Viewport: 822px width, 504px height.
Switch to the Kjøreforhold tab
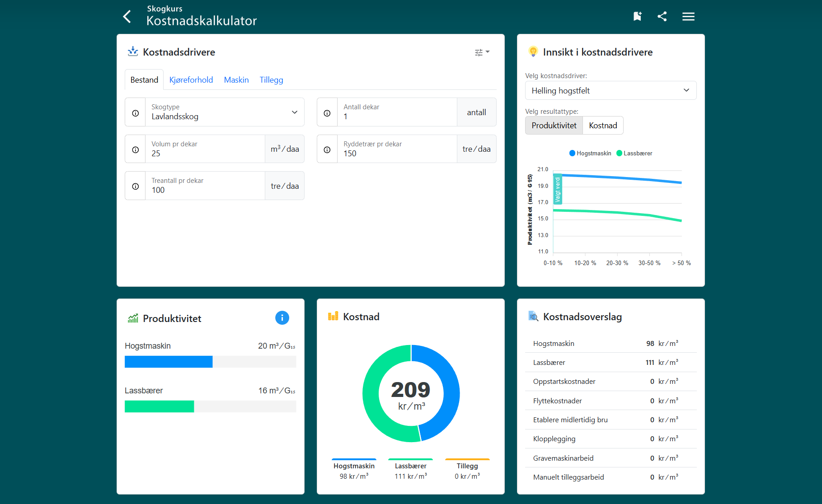pos(191,80)
